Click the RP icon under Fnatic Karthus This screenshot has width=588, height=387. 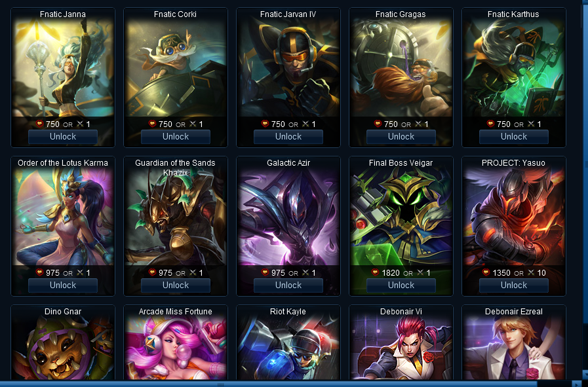[x=490, y=124]
